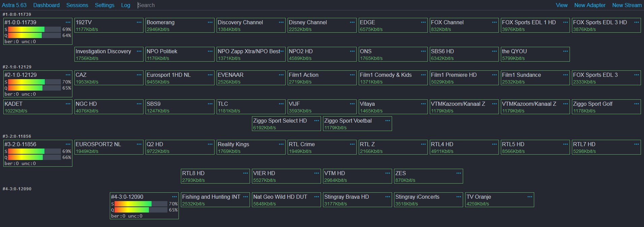Image resolution: width=644 pixels, height=227 pixels.
Task: Open options menu for Ziggo Sport Select HD
Action: pos(317,121)
